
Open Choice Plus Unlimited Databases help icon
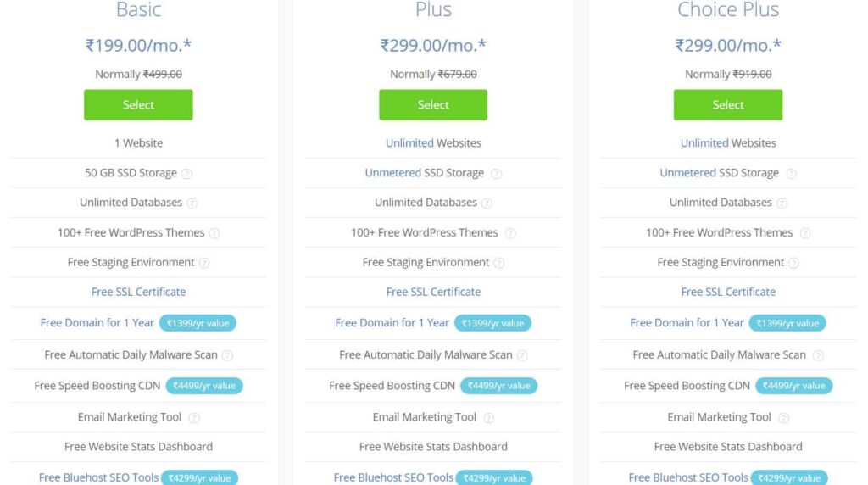pos(782,203)
